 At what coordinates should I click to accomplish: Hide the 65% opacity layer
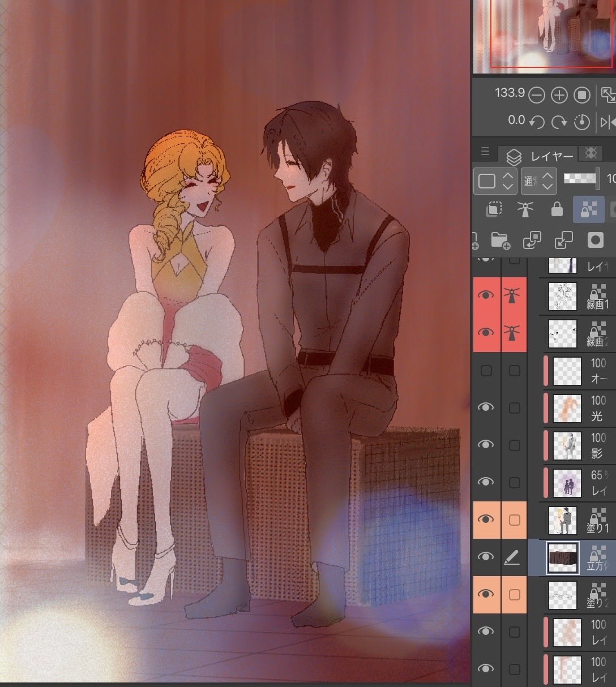pos(486,482)
